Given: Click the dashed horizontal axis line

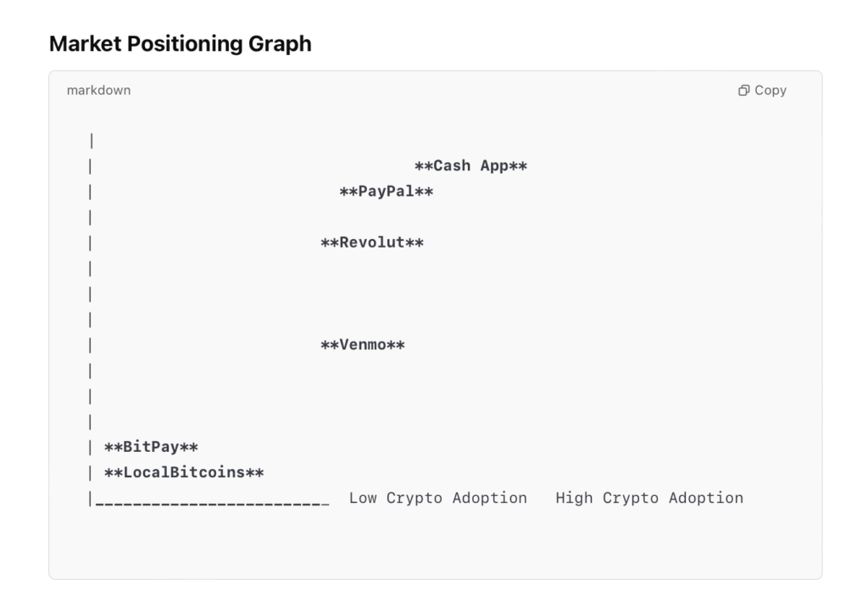Looking at the screenshot, I should pos(212,503).
